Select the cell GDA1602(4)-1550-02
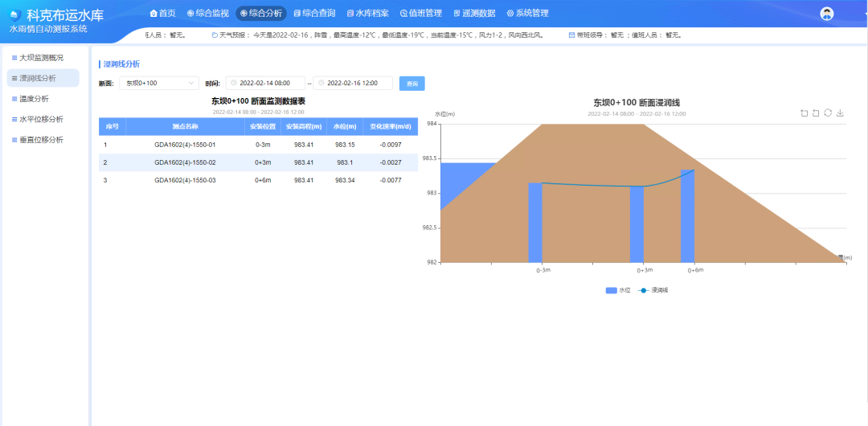868x426 pixels. 185,163
